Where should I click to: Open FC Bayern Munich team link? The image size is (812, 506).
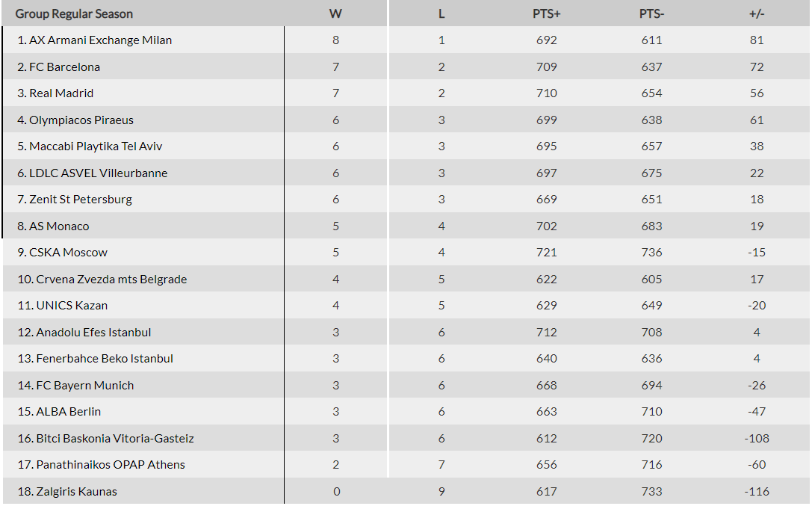pyautogui.click(x=85, y=386)
